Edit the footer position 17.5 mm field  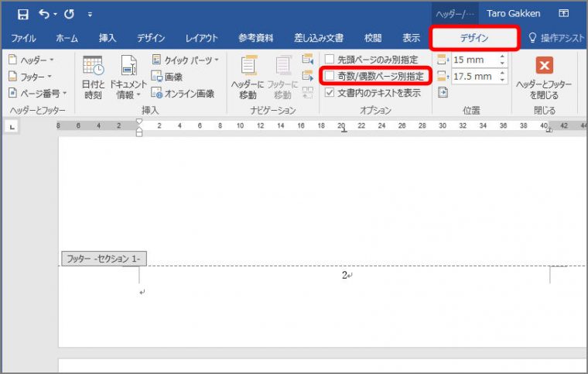point(474,77)
